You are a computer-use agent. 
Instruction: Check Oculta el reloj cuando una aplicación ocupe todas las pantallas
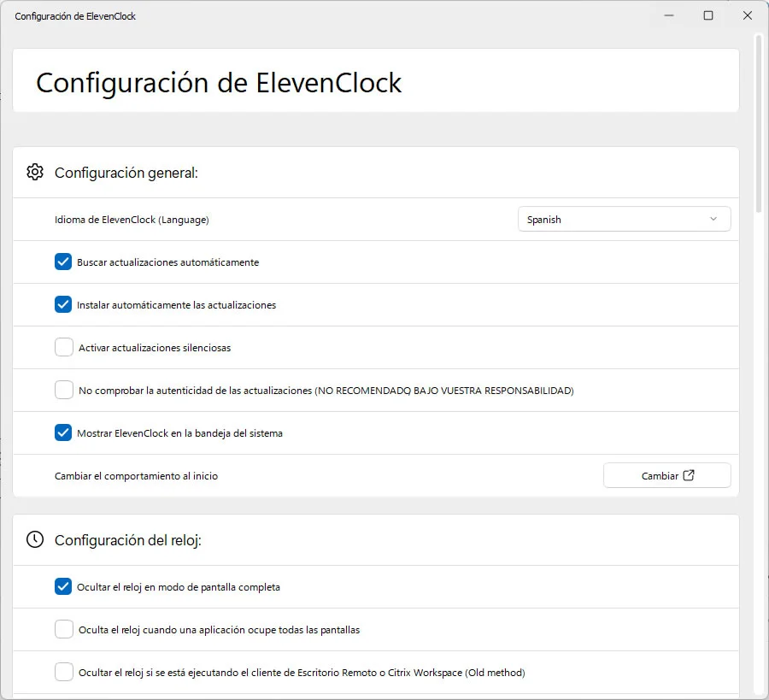64,629
